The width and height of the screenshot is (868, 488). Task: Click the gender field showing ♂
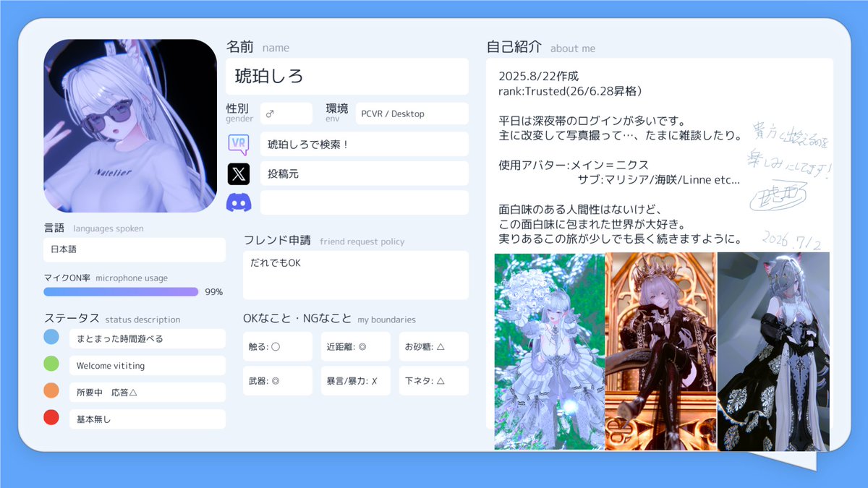tap(286, 114)
